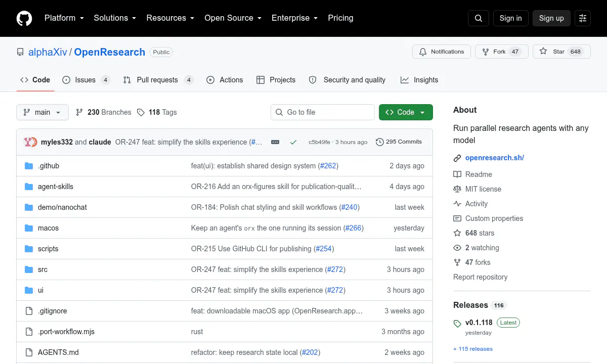This screenshot has height=364, width=607.
Task: Jump to the Readme link
Action: point(472,174)
